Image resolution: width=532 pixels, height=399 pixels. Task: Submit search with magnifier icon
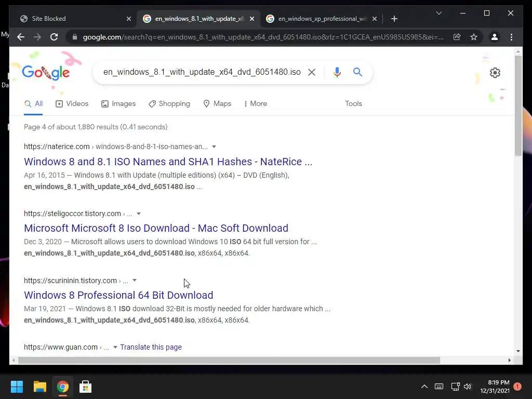click(x=357, y=72)
